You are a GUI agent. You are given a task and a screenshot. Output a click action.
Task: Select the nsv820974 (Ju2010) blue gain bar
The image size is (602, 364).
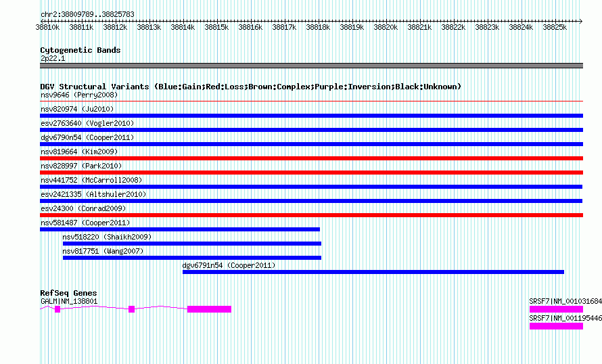pos(311,116)
